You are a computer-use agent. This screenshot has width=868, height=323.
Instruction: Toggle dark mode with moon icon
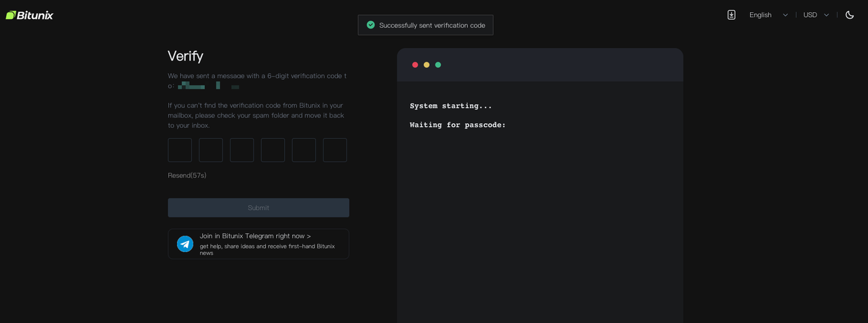coord(850,15)
